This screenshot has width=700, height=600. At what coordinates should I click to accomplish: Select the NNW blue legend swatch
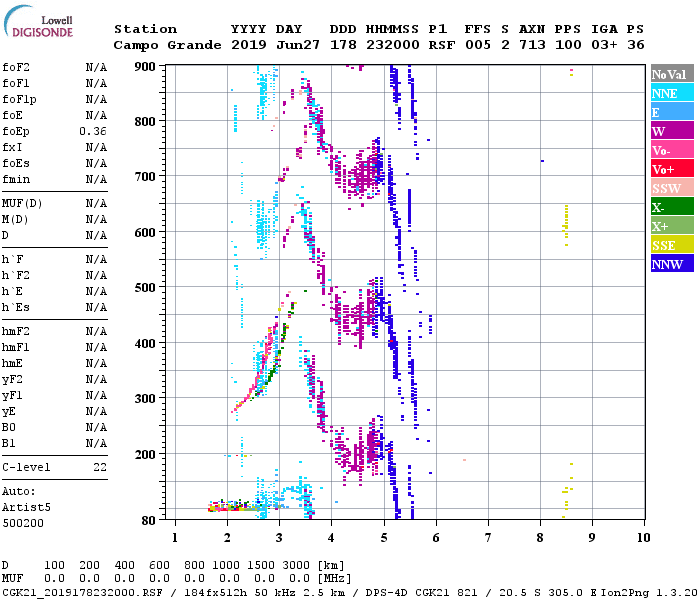coord(672,263)
